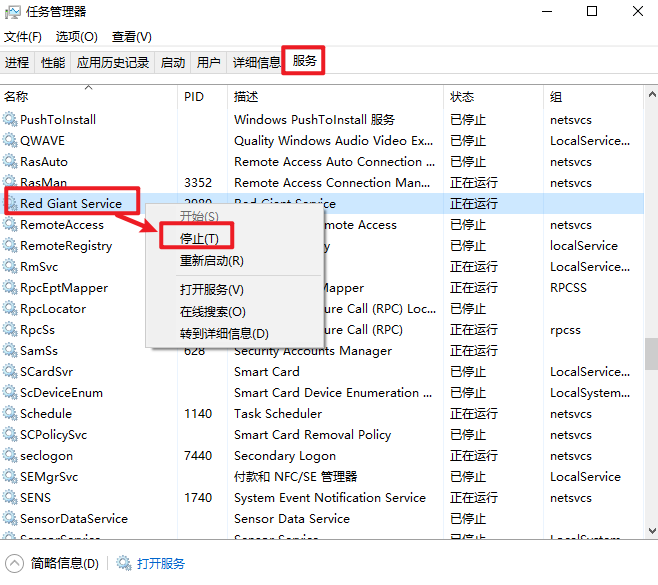This screenshot has height=585, width=658.
Task: Select 转到详细信息(D) in the context menu
Action: tap(224, 333)
